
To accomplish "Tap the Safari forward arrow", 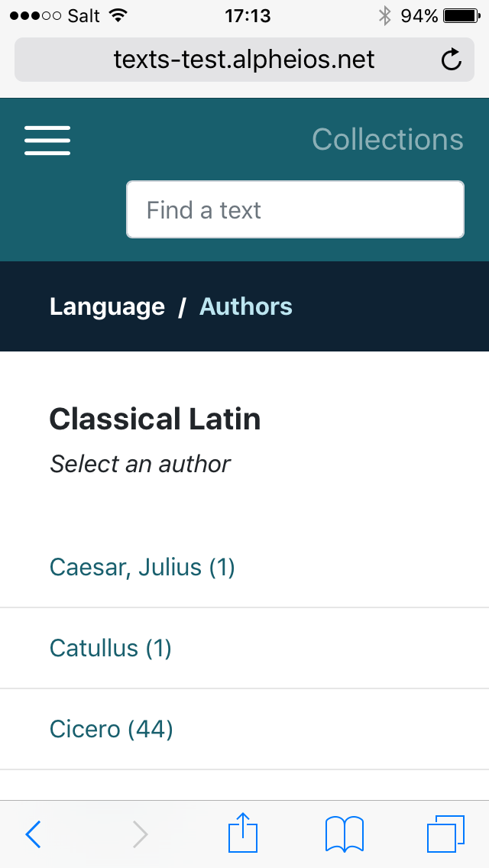I will [140, 834].
